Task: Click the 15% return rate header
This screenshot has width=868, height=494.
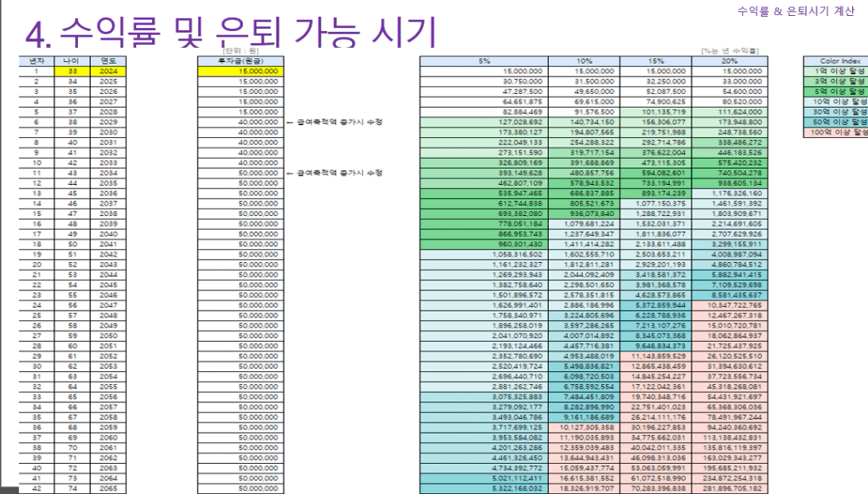Action: pyautogui.click(x=655, y=61)
